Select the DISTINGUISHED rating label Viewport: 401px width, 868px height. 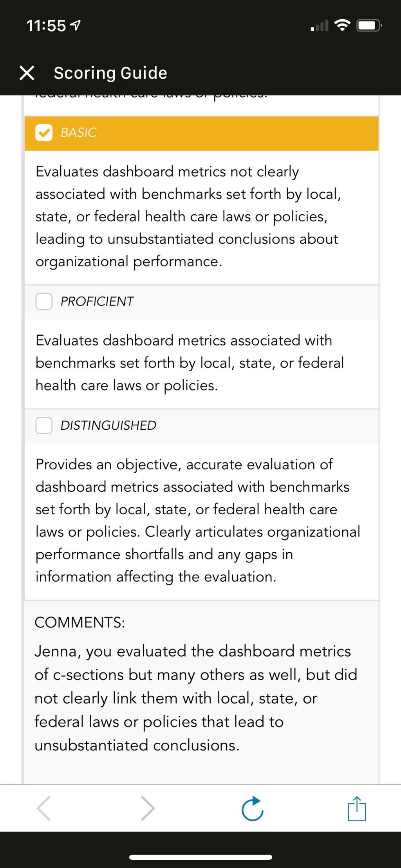108,425
